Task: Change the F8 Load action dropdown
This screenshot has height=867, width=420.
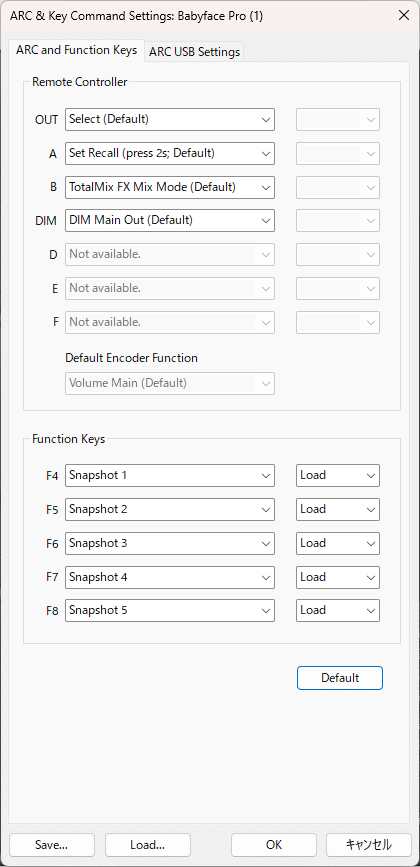Action: pyautogui.click(x=338, y=610)
